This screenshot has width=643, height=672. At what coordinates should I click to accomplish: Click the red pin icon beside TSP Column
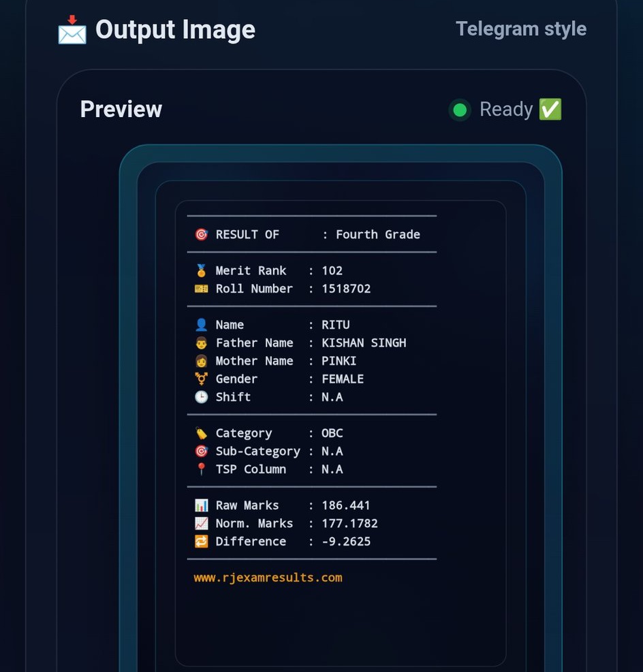(x=202, y=469)
